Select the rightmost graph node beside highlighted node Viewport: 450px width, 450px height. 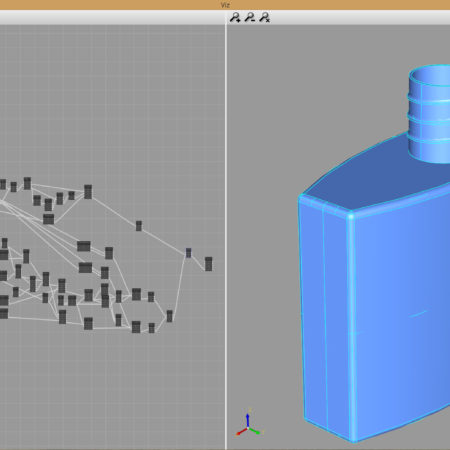coord(208,264)
